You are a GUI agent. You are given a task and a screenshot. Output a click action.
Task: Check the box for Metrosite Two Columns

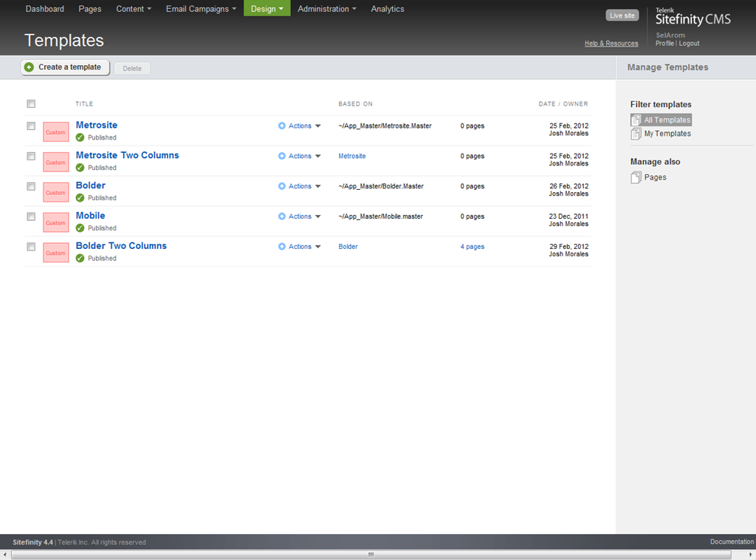click(x=31, y=157)
